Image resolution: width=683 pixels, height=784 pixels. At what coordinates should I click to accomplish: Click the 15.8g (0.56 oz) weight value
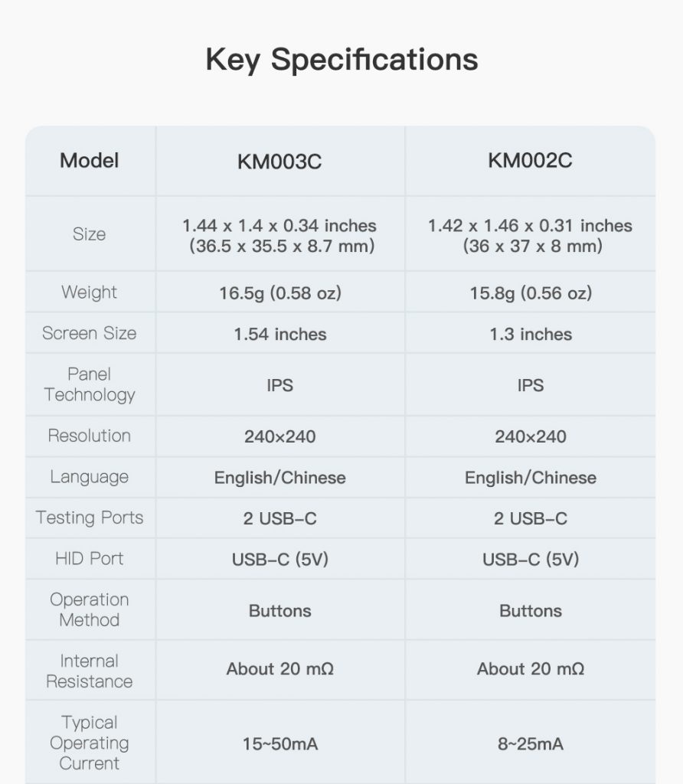530,293
